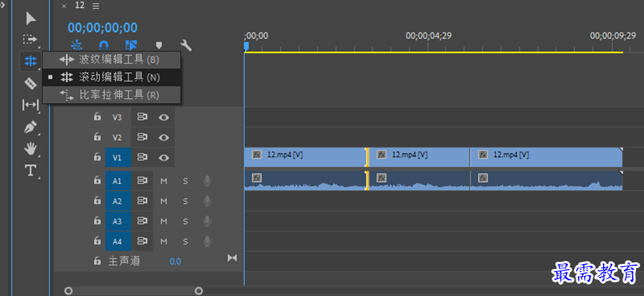This screenshot has height=296, width=644.
Task: Toggle lock on track A3
Action: (x=98, y=221)
